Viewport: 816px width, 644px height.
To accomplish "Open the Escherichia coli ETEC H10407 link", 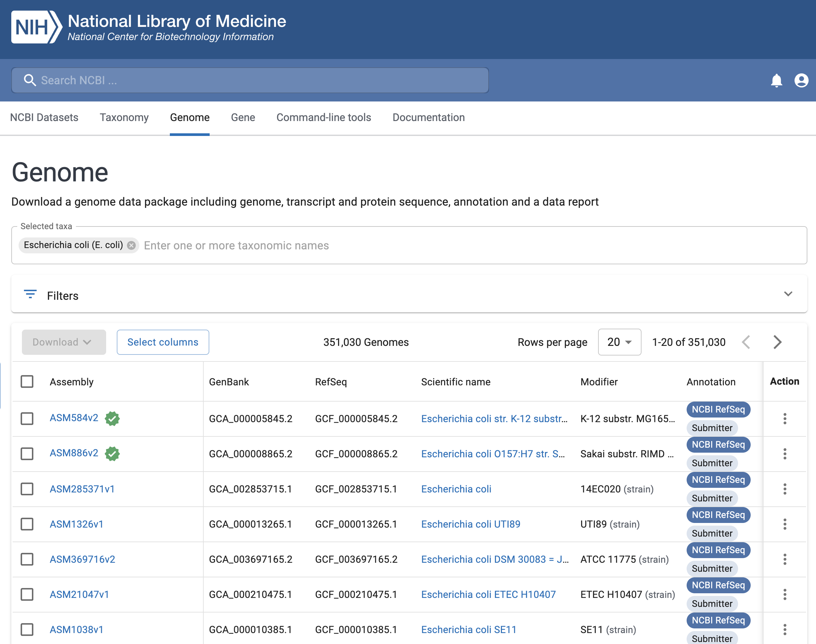I will coord(488,594).
